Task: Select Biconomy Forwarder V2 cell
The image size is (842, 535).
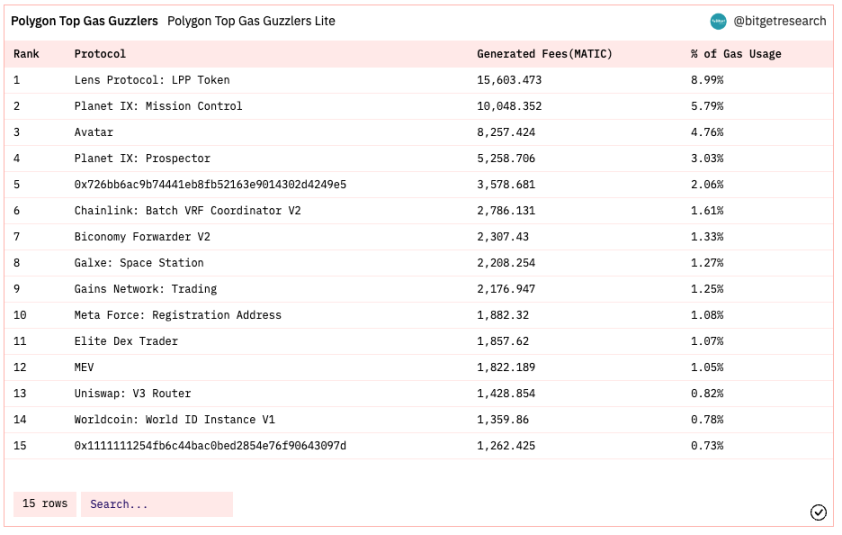Action: point(142,237)
